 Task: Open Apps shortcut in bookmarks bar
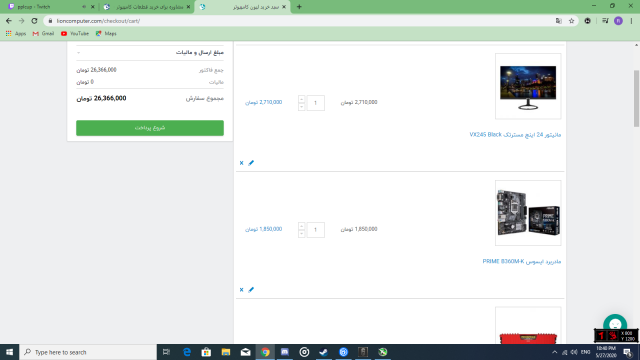(16, 33)
